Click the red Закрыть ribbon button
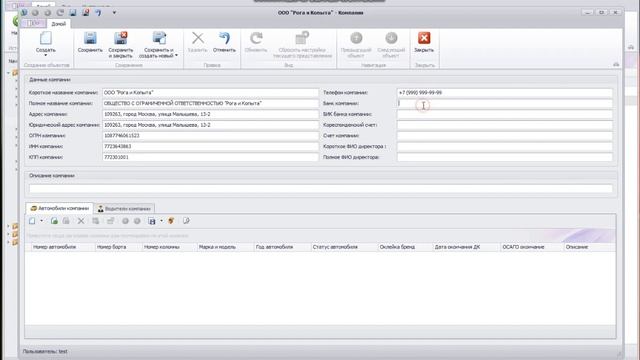The height and width of the screenshot is (360, 640). [424, 42]
